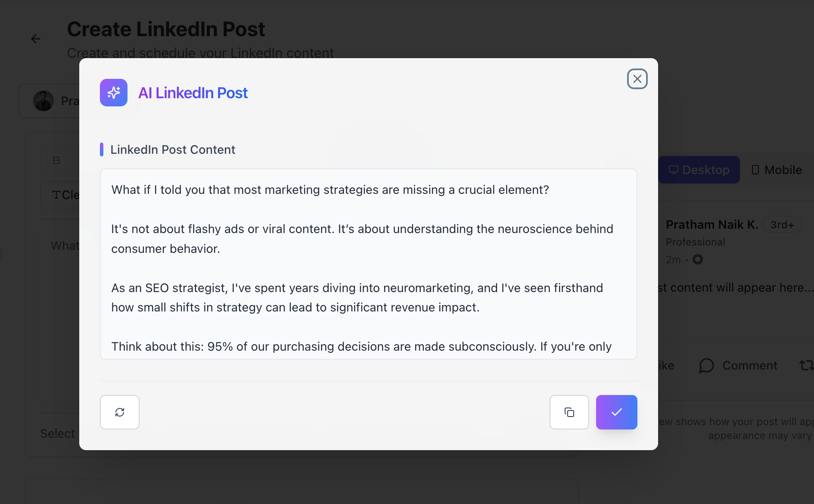Switch to the Mobile preview tab
Image resolution: width=814 pixels, height=504 pixels.
point(777,170)
